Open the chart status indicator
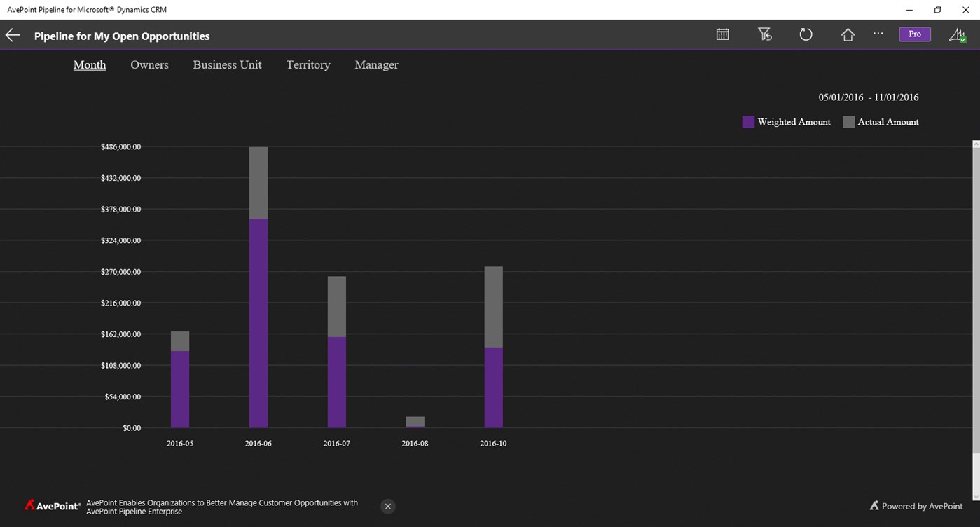 coord(958,34)
